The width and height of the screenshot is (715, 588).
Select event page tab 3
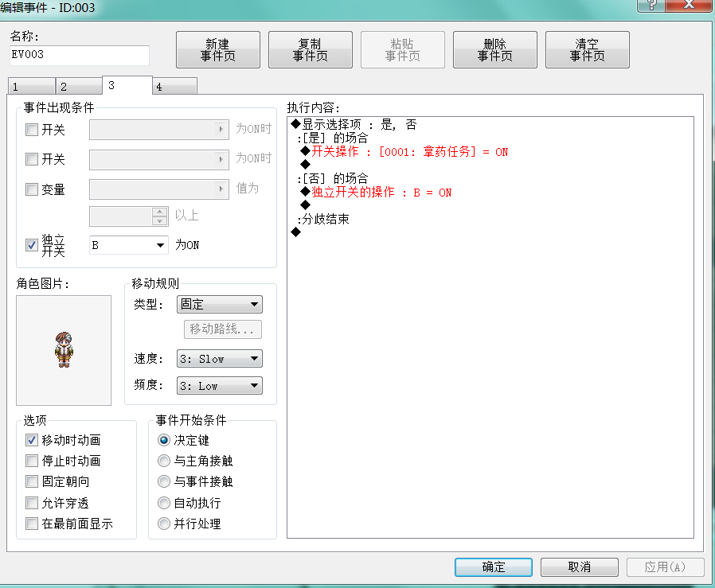coord(127,85)
